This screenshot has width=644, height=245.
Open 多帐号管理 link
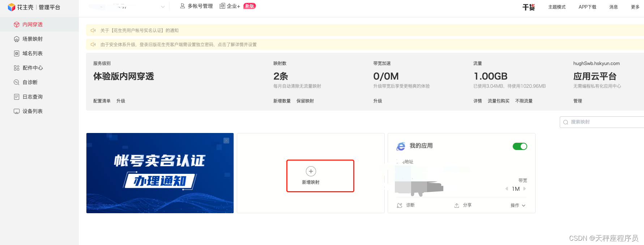196,6
